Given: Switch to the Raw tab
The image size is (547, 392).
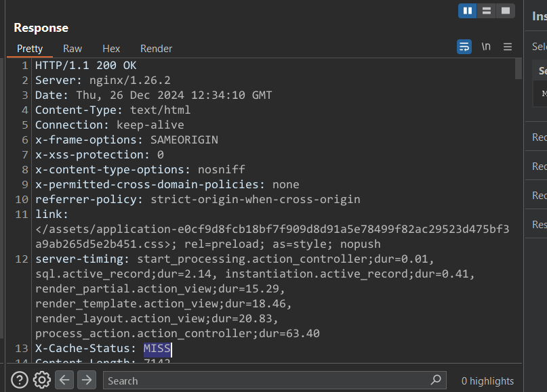Looking at the screenshot, I should [73, 49].
